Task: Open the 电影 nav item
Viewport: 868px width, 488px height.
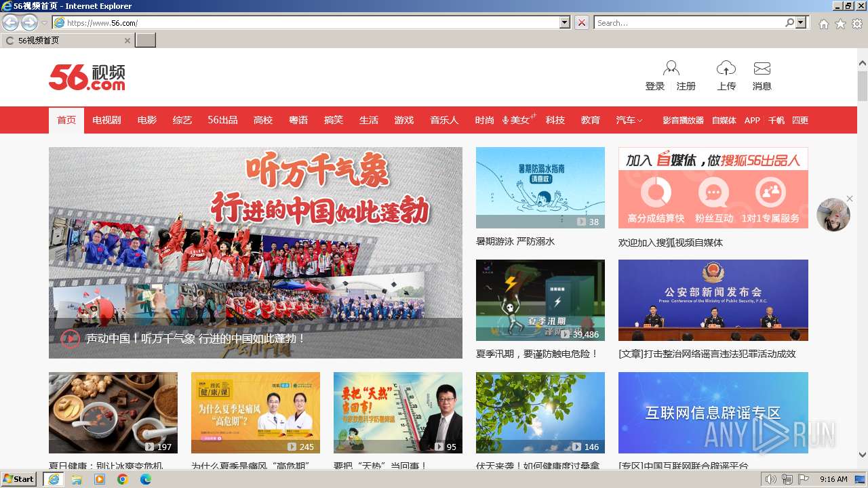Action: (146, 120)
